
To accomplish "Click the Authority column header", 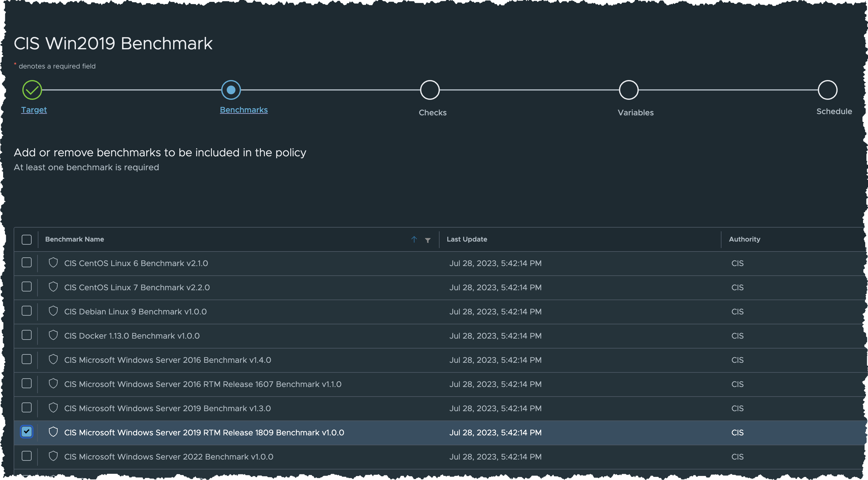I will (x=744, y=239).
